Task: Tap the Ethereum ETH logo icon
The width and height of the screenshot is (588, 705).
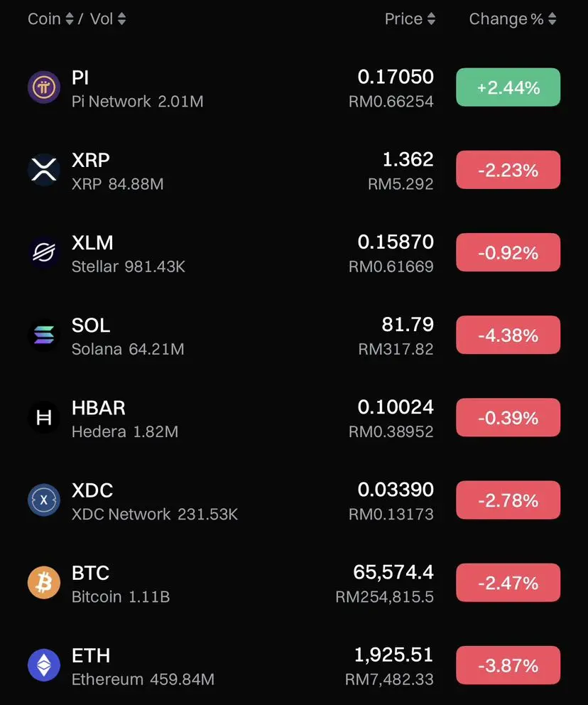Action: [43, 665]
